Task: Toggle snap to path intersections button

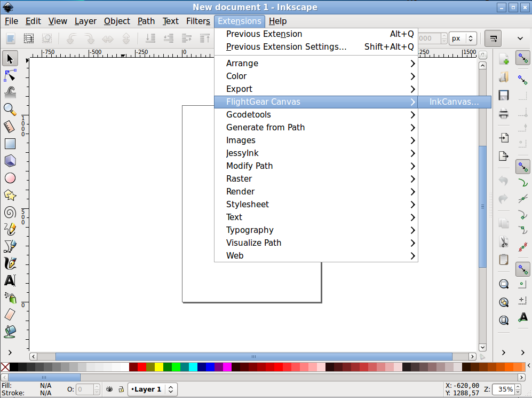Action: coord(523,198)
